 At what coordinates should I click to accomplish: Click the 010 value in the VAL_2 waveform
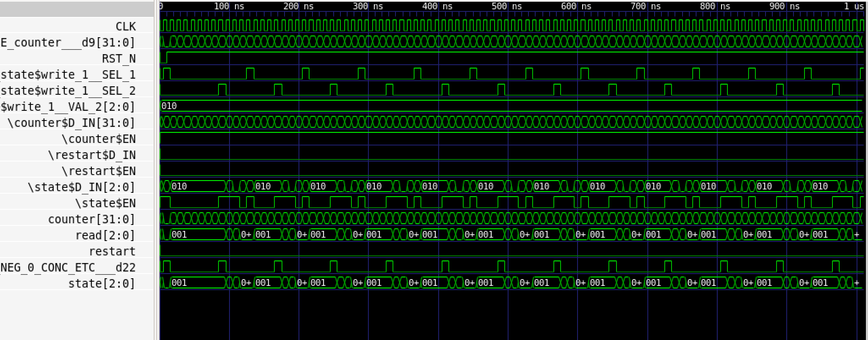(x=169, y=106)
